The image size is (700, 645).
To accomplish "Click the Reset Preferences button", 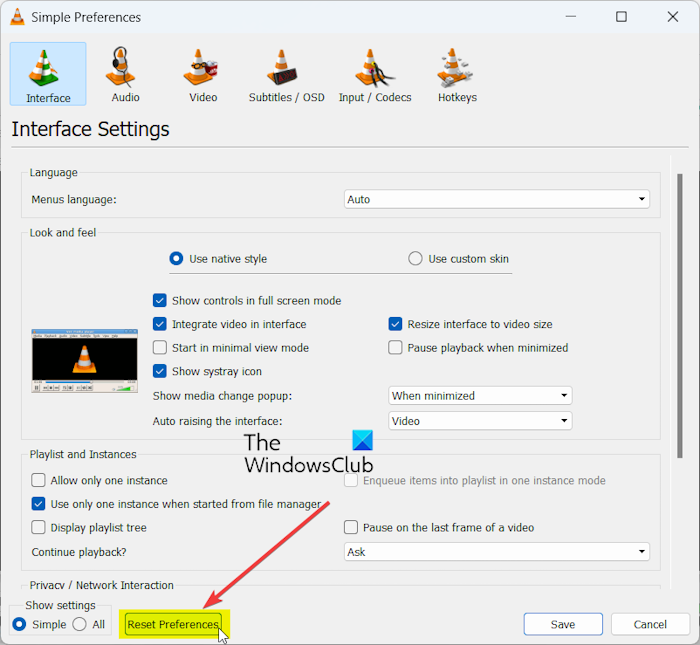I will (173, 624).
